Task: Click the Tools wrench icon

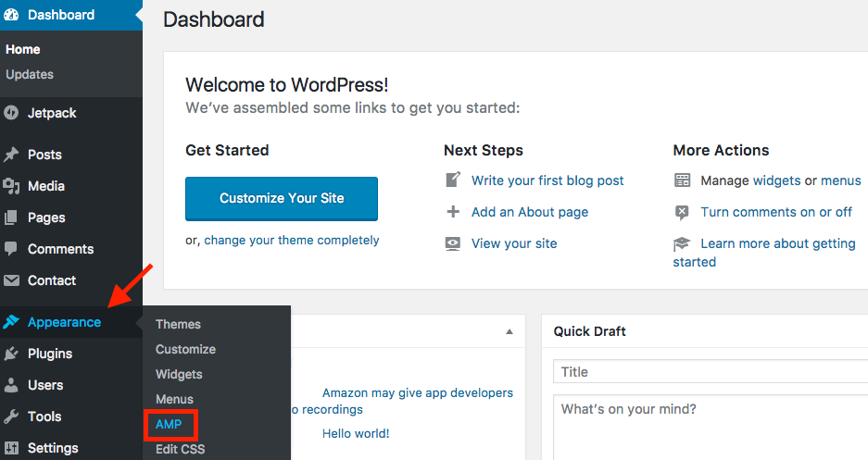Action: (x=11, y=416)
